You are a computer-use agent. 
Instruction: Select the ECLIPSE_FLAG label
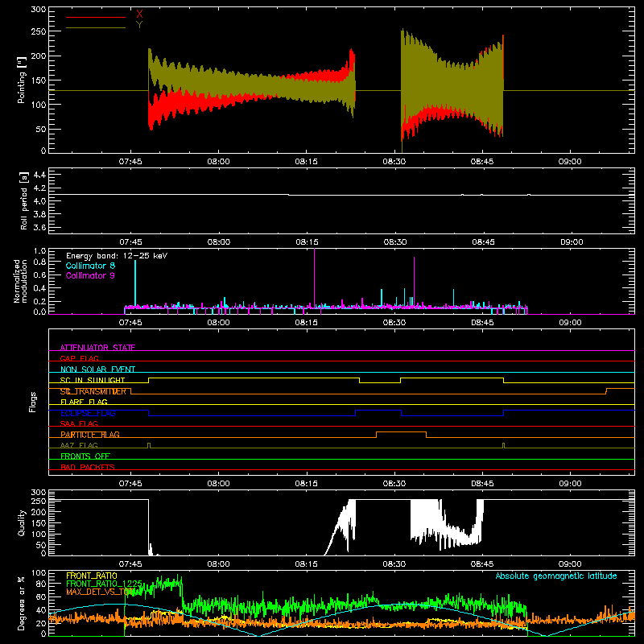88,413
